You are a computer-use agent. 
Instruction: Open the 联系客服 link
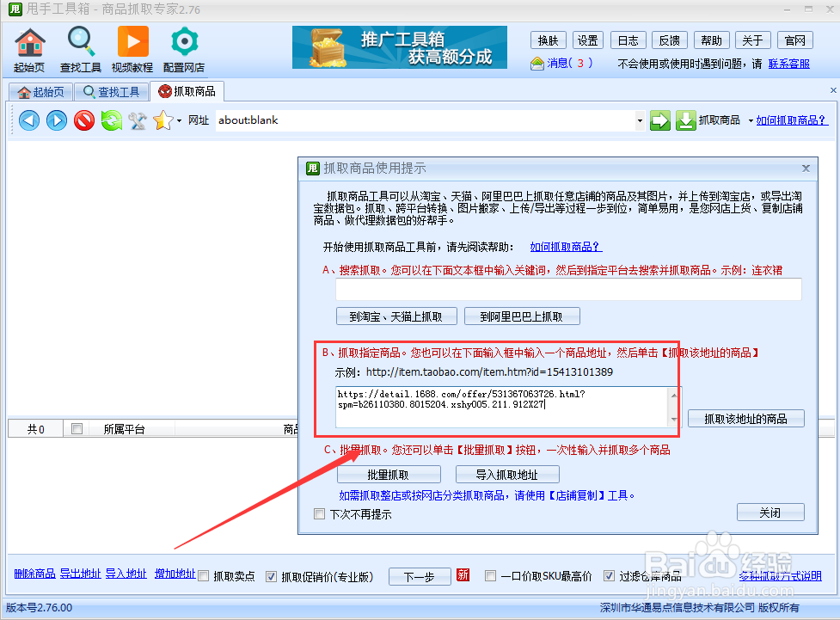point(789,64)
